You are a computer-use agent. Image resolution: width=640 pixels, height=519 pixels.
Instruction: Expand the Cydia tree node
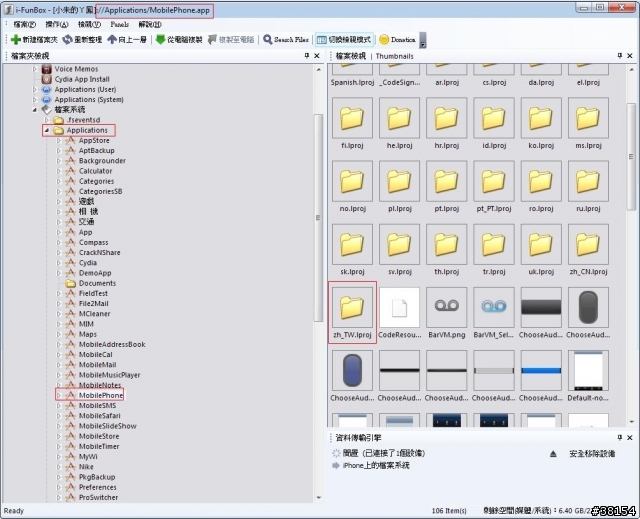coord(58,263)
